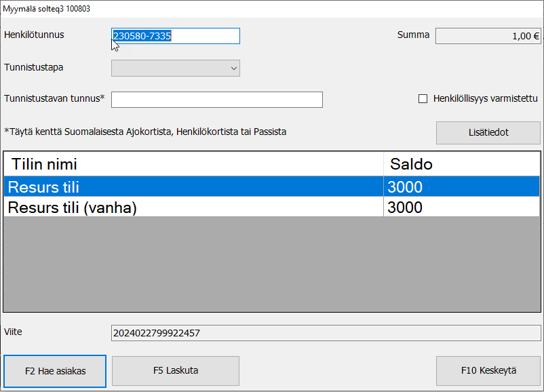Click the empty grey area of accounts table
Screen dimensions: 544x392
point(271,264)
